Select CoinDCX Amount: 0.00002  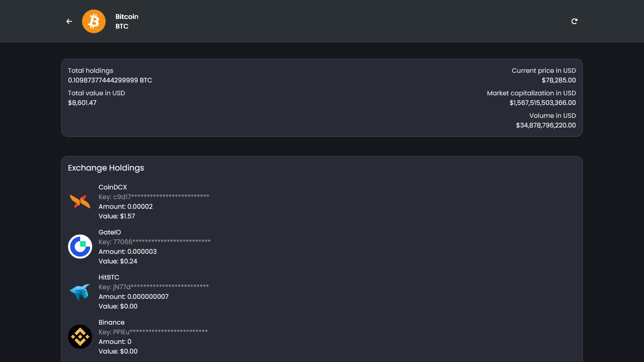coord(126,206)
